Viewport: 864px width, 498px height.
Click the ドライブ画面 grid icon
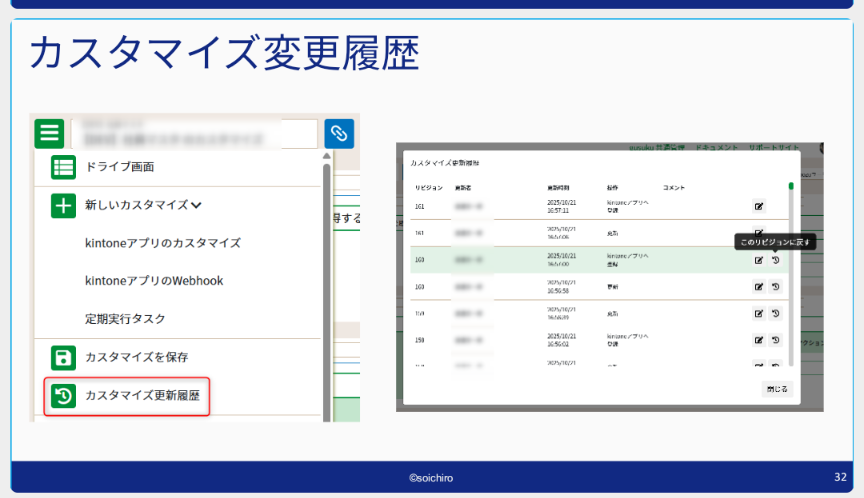[63, 168]
